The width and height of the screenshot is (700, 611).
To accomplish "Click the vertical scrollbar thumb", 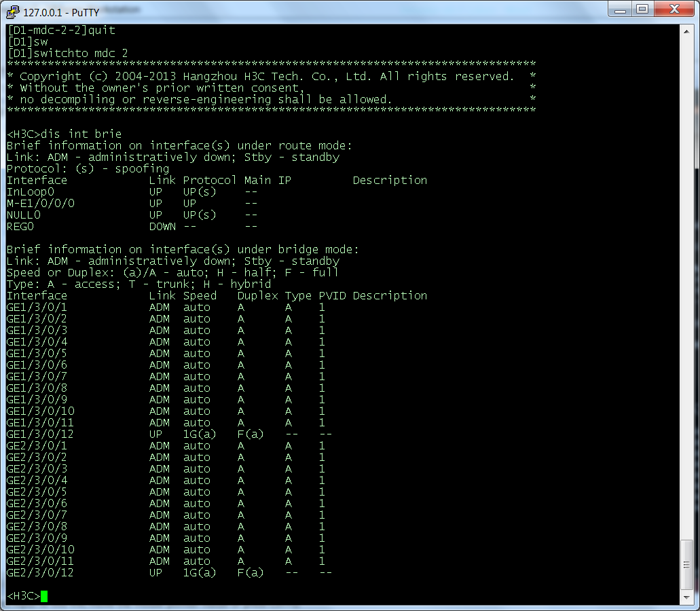I will [x=686, y=565].
